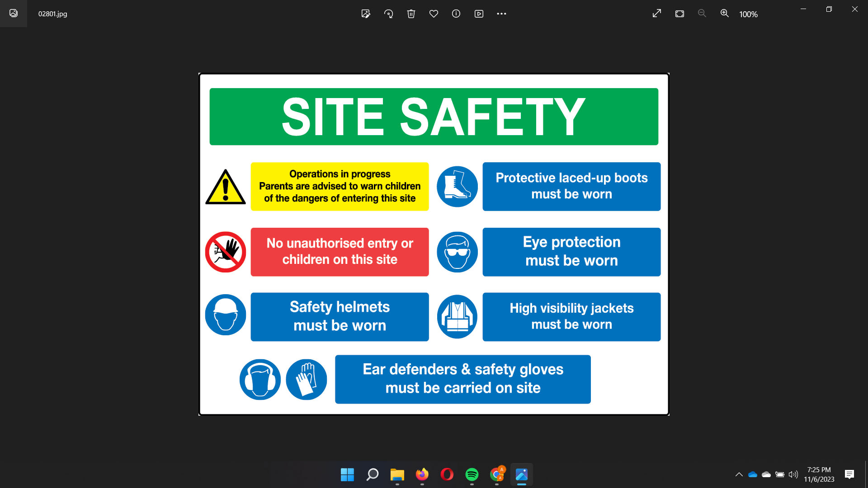Zoom in on the image

724,14
